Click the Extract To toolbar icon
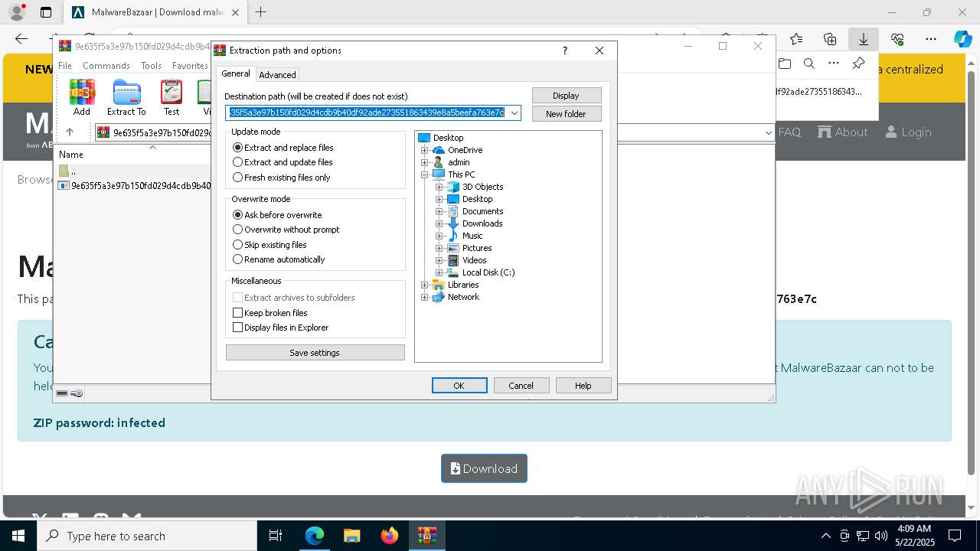 coord(126,97)
